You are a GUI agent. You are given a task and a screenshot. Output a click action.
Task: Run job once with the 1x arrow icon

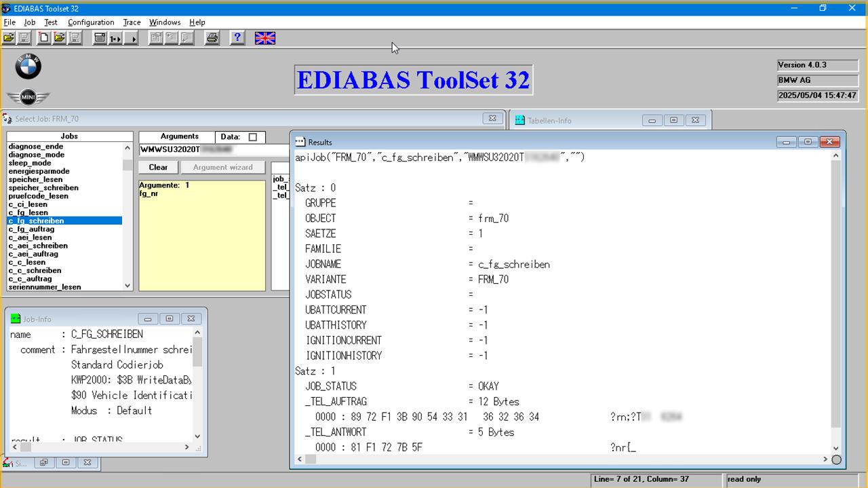(x=115, y=38)
